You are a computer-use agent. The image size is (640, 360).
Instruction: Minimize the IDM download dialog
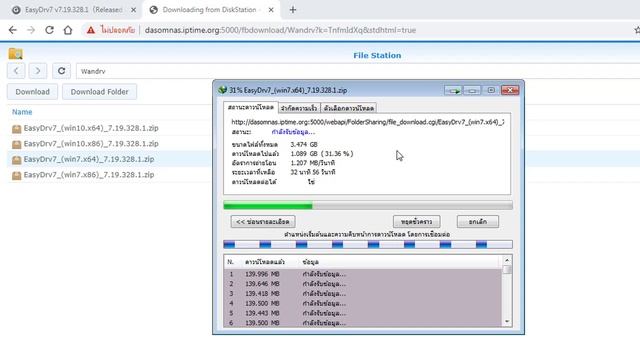point(472,90)
